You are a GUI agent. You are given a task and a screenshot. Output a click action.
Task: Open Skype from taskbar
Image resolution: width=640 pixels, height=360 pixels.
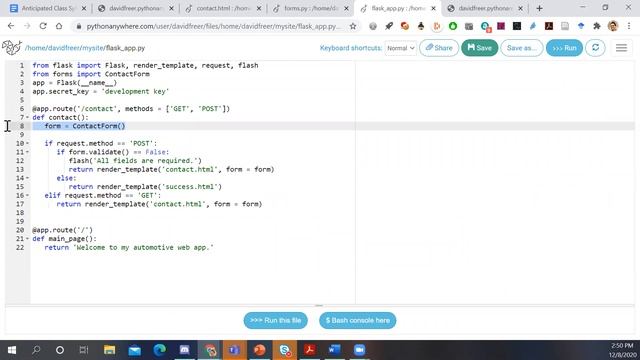[284, 350]
